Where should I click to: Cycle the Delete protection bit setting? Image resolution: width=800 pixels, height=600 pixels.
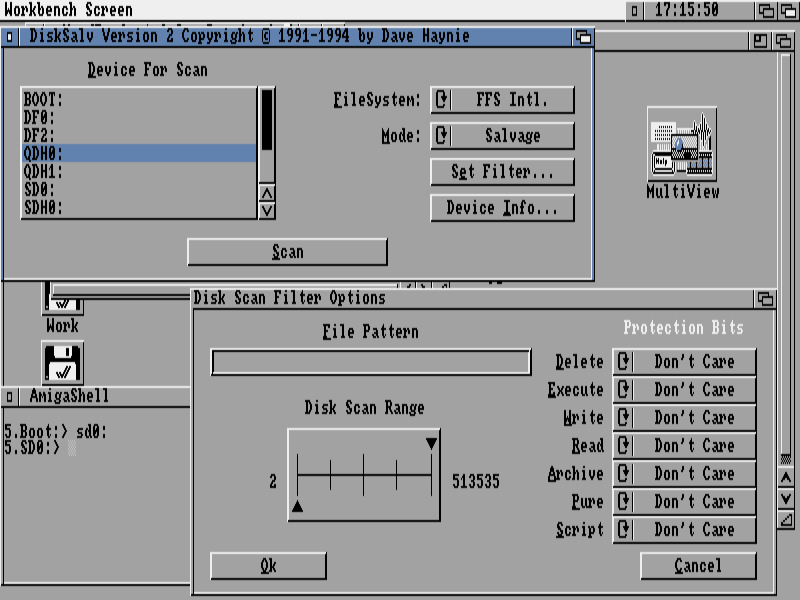[684, 362]
